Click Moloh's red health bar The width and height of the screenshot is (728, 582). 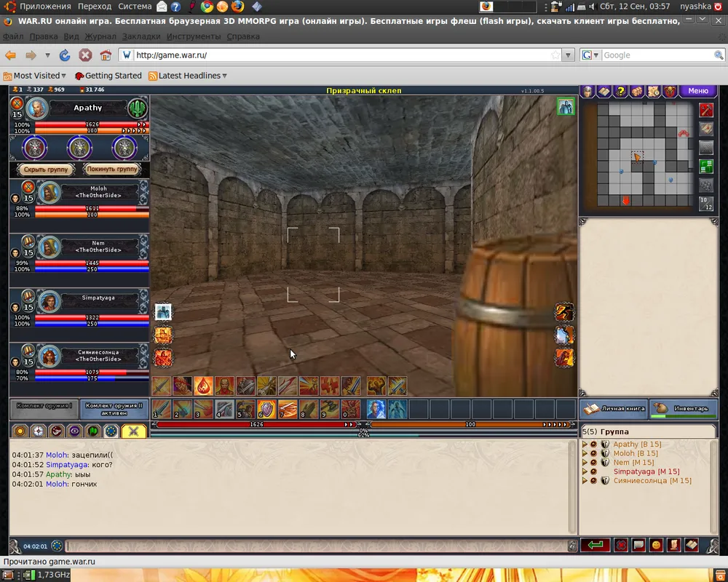[92, 208]
